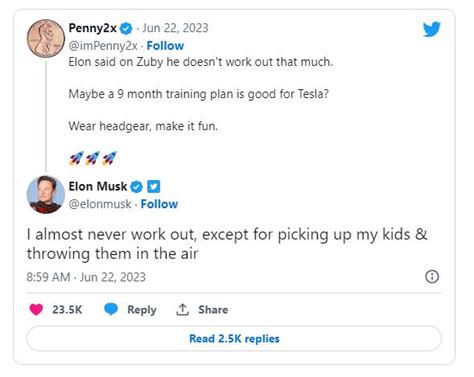This screenshot has width=474, height=377.
Task: Click the Reply text label
Action: pos(142,310)
